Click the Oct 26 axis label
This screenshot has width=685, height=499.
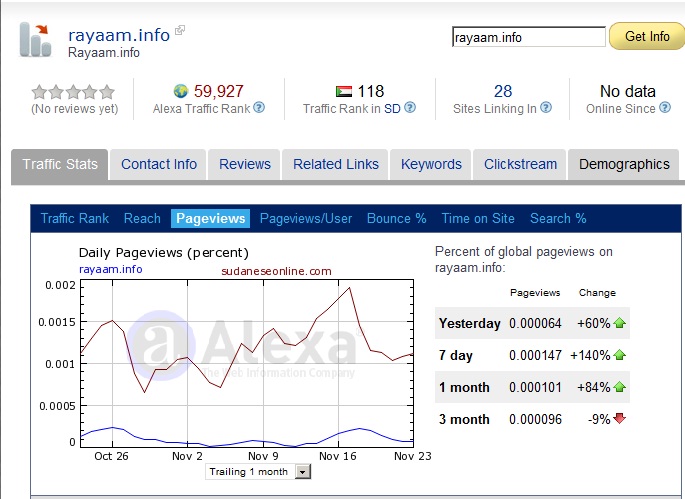[x=111, y=456]
